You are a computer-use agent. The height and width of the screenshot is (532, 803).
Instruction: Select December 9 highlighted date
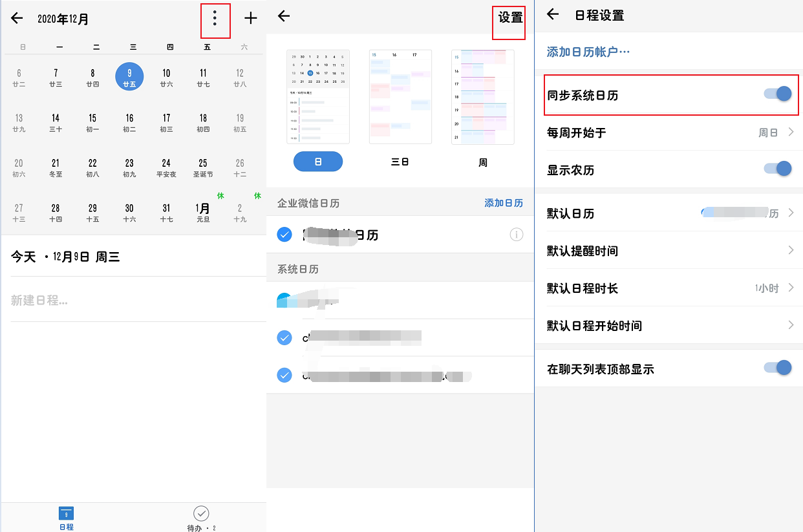(x=129, y=77)
